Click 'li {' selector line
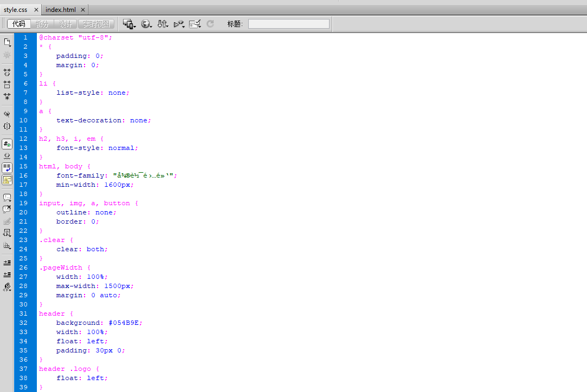 (48, 83)
